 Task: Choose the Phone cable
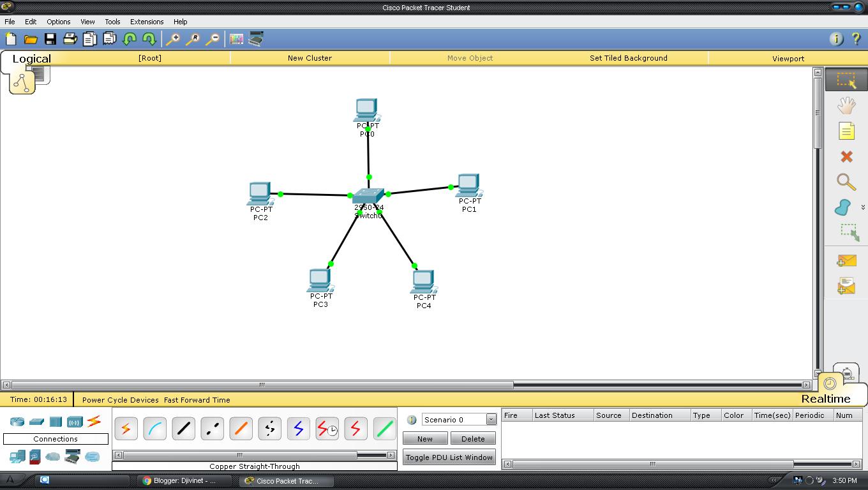tap(269, 429)
